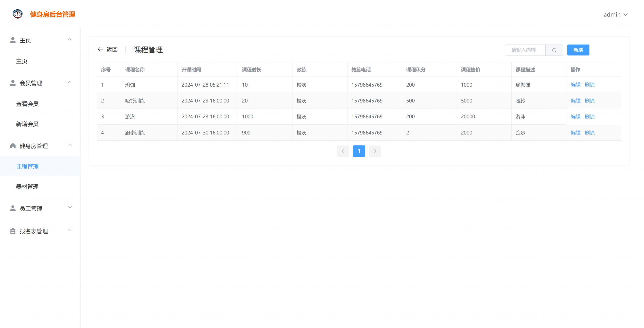Image resolution: width=644 pixels, height=328 pixels.
Task: Click the back arrow icon
Action: 100,49
